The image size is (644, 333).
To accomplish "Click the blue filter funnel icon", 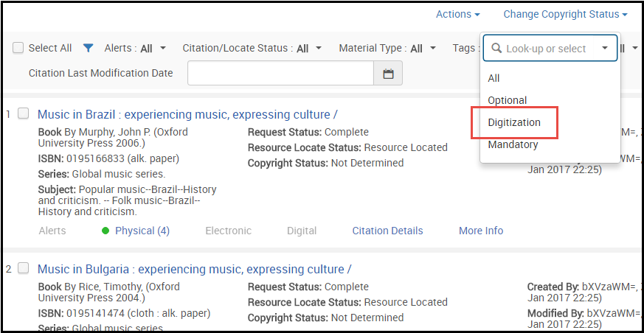I will [x=89, y=48].
